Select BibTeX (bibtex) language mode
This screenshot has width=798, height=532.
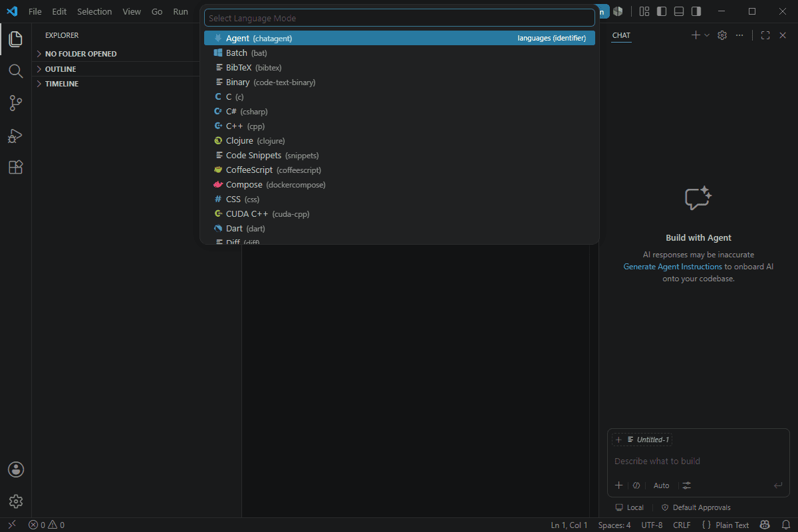pos(400,67)
